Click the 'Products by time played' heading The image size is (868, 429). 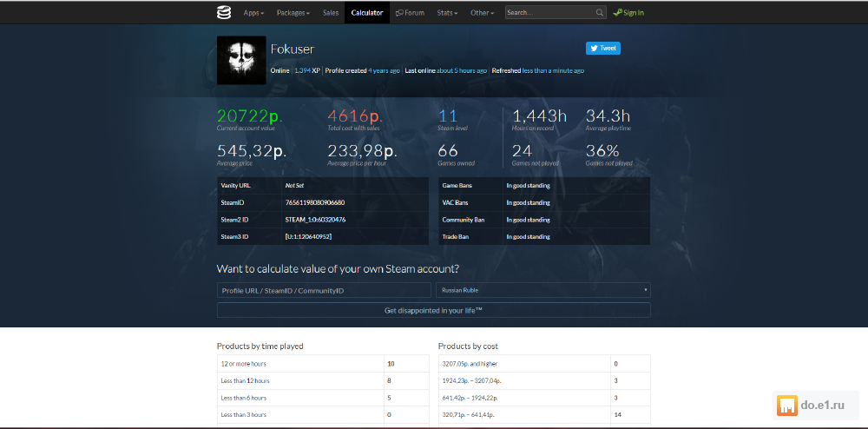[x=260, y=346]
